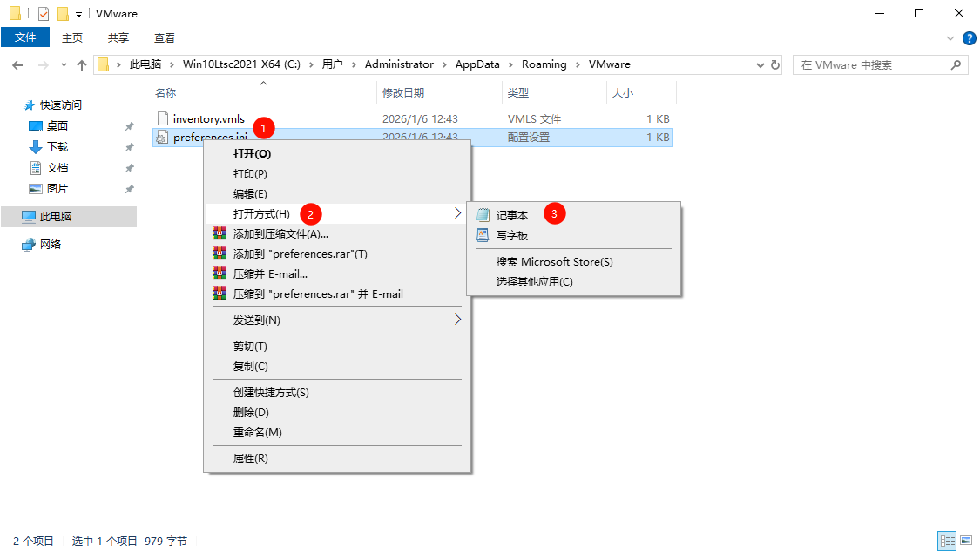This screenshot has height=552, width=980.
Task: Choose 选择其他应用(C) in the submenu
Action: pos(573,281)
